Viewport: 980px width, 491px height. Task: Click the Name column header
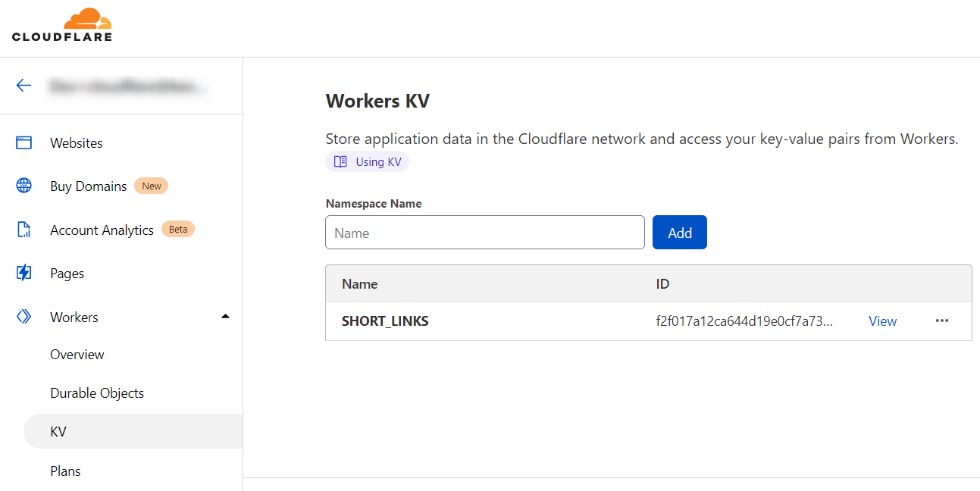click(x=359, y=284)
